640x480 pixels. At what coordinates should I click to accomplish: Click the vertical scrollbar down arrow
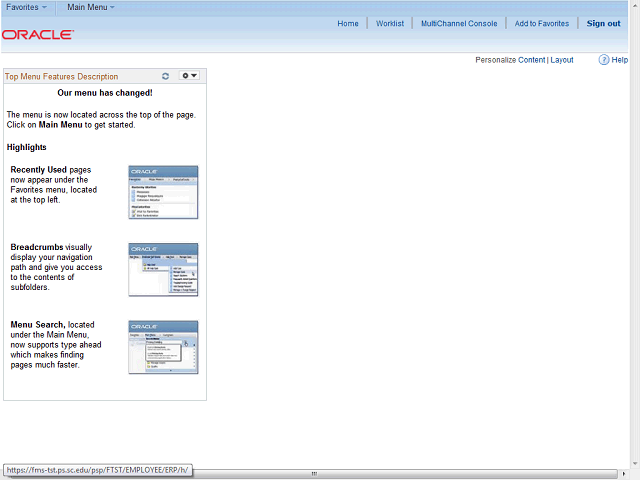pyautogui.click(x=635, y=464)
